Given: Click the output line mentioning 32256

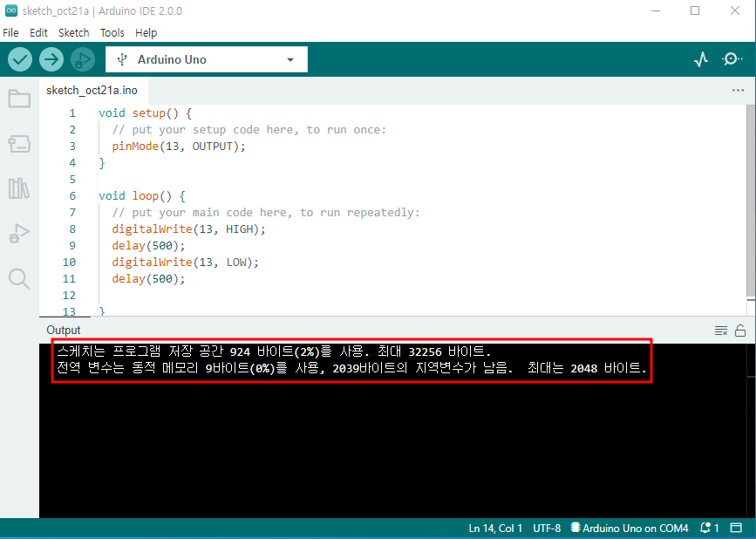Looking at the screenshot, I should 274,351.
